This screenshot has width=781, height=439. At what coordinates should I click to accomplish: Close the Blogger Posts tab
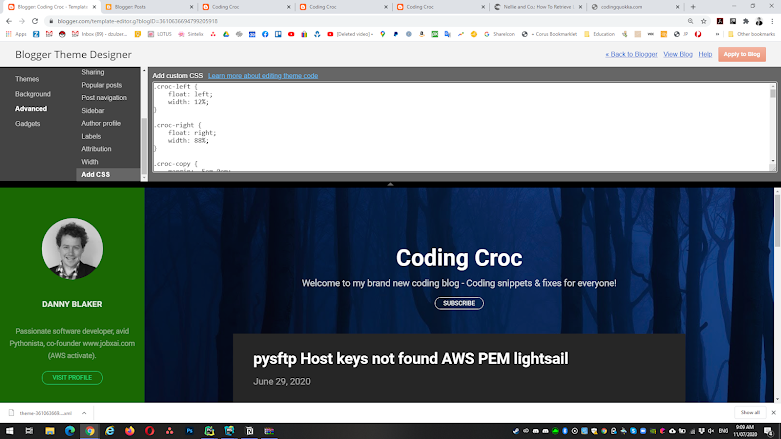click(x=191, y=7)
